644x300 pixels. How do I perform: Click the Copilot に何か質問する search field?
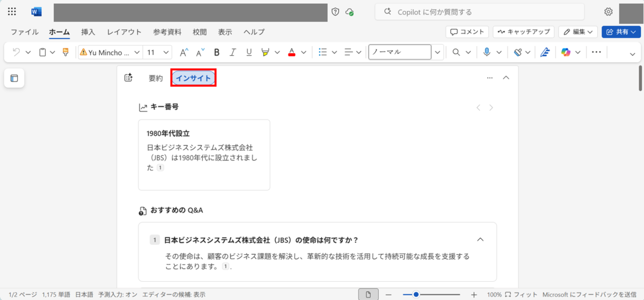pos(479,12)
